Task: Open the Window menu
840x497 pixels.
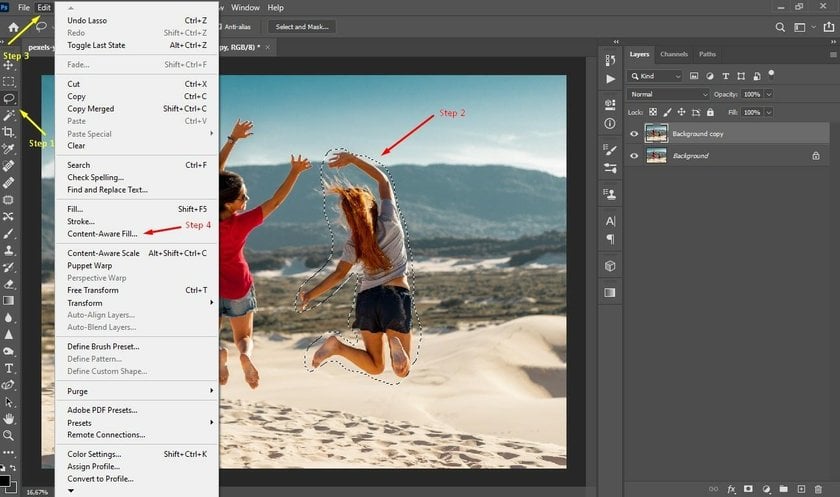Action: point(245,7)
